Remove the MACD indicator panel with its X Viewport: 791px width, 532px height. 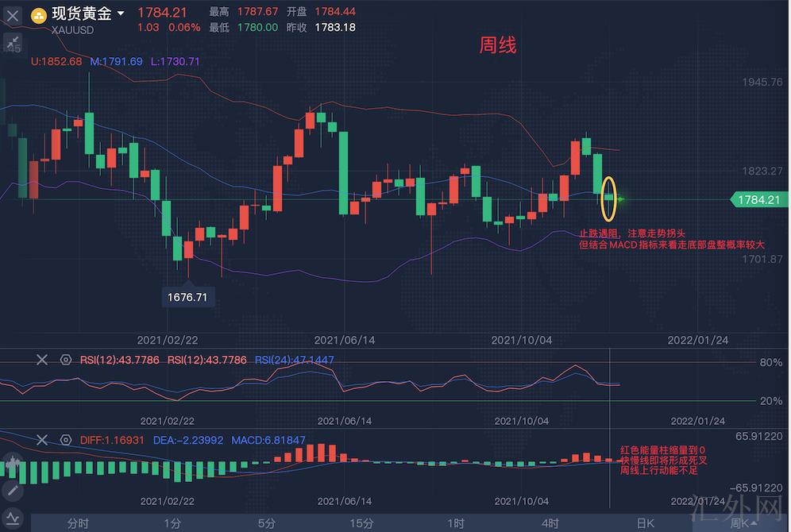click(42, 440)
